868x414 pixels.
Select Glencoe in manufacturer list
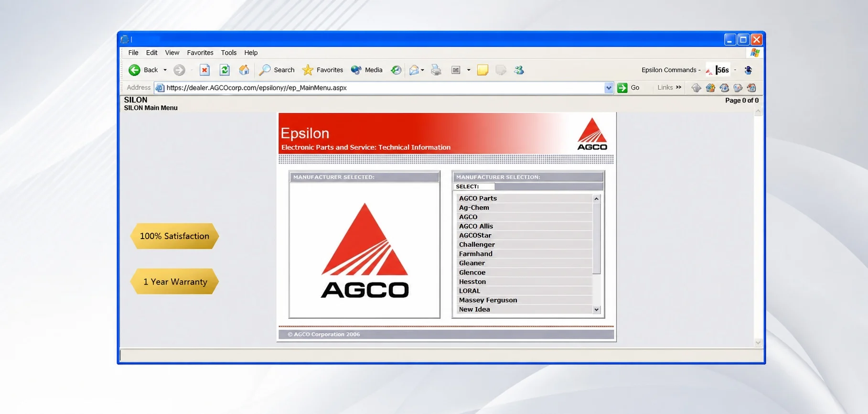tap(524, 272)
